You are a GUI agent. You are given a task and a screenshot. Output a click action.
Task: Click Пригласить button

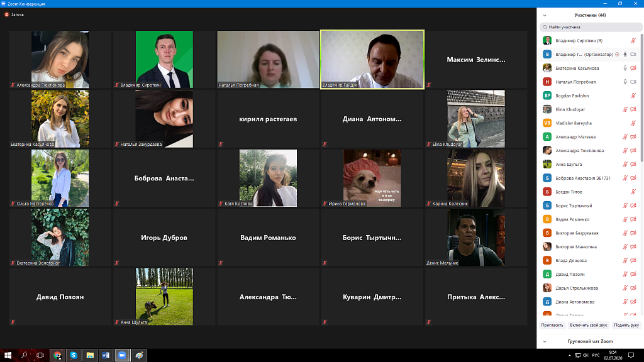[x=552, y=325]
